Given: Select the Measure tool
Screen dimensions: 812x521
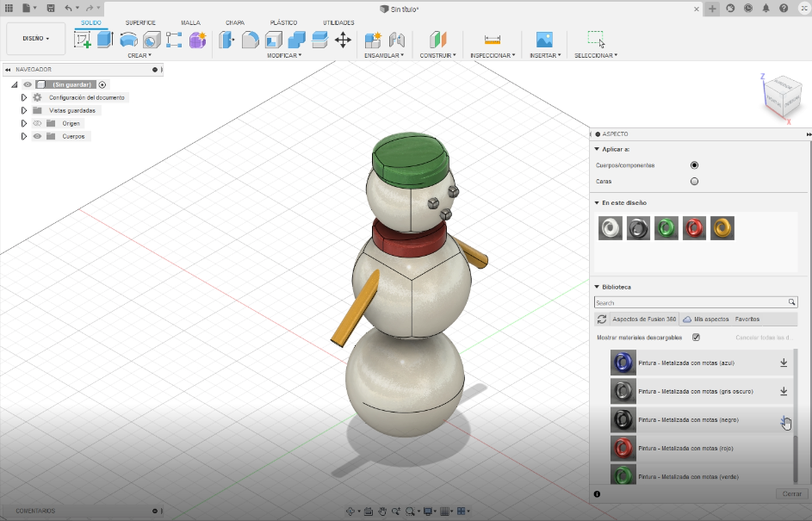Looking at the screenshot, I should [492, 40].
